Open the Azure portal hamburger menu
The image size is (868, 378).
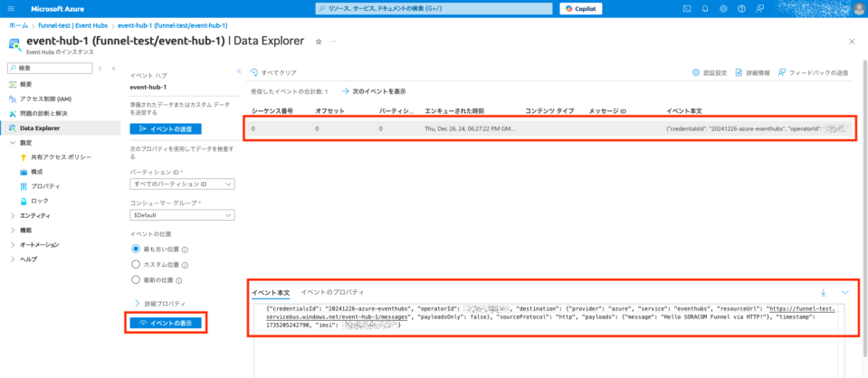(x=12, y=9)
